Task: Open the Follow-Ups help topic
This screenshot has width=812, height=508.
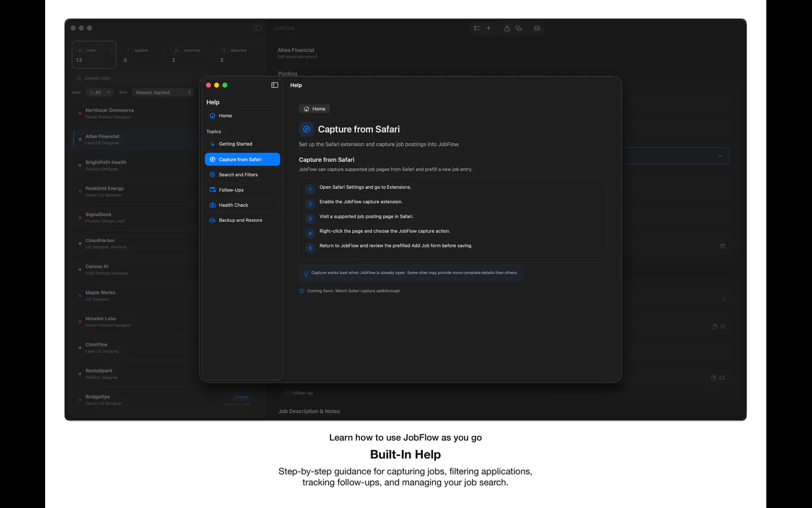Action: tap(242, 190)
